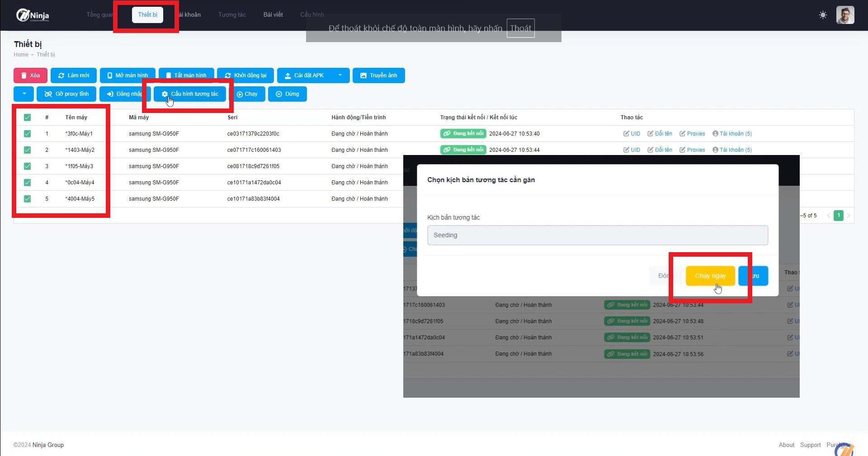Open Tài khoản (5) for *1403-Máy2 row
The image size is (868, 456).
pyautogui.click(x=732, y=150)
